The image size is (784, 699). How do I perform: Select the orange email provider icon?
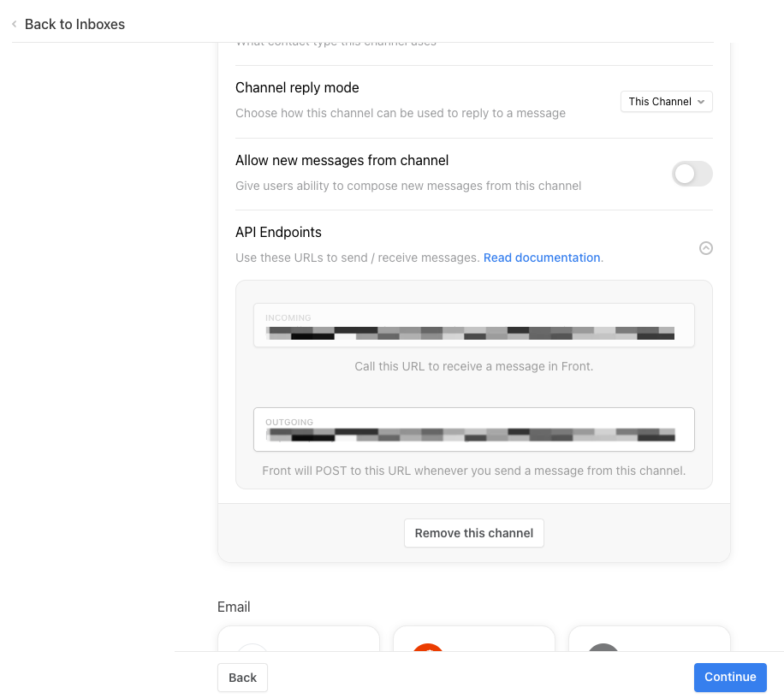(x=427, y=648)
